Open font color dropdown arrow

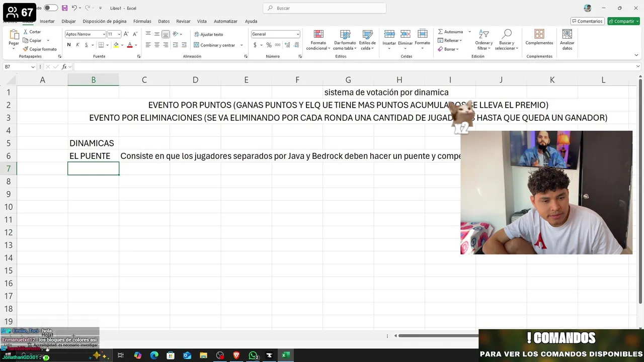point(136,45)
